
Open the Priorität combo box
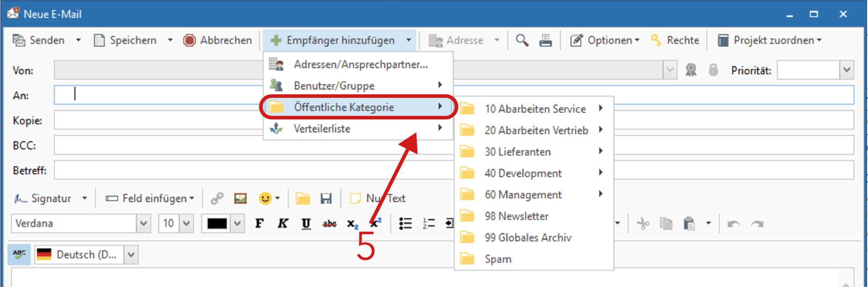pyautogui.click(x=815, y=70)
